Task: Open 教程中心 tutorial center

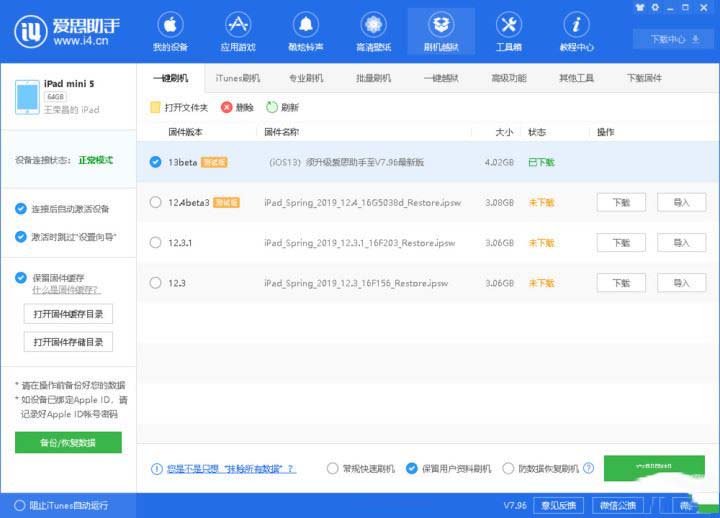Action: 576,31
